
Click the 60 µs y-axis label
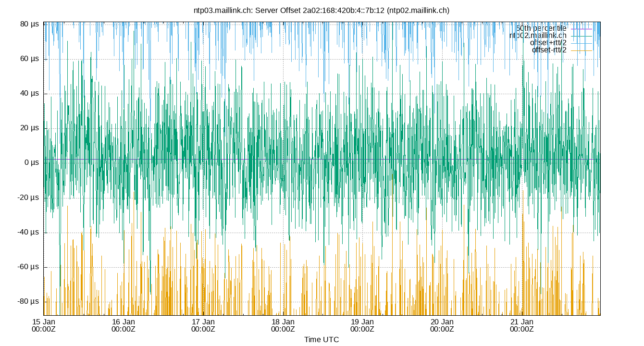pos(29,59)
